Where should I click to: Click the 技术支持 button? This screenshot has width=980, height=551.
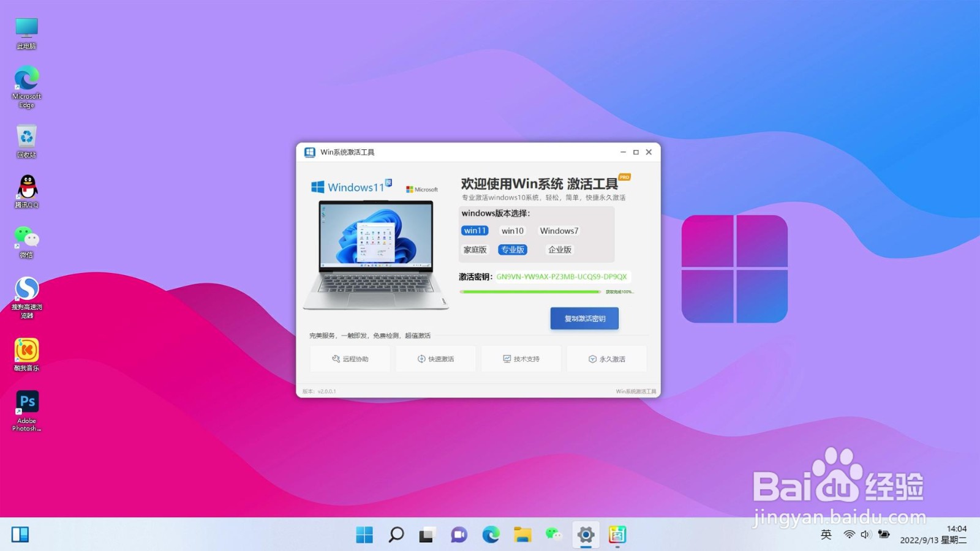pyautogui.click(x=521, y=359)
